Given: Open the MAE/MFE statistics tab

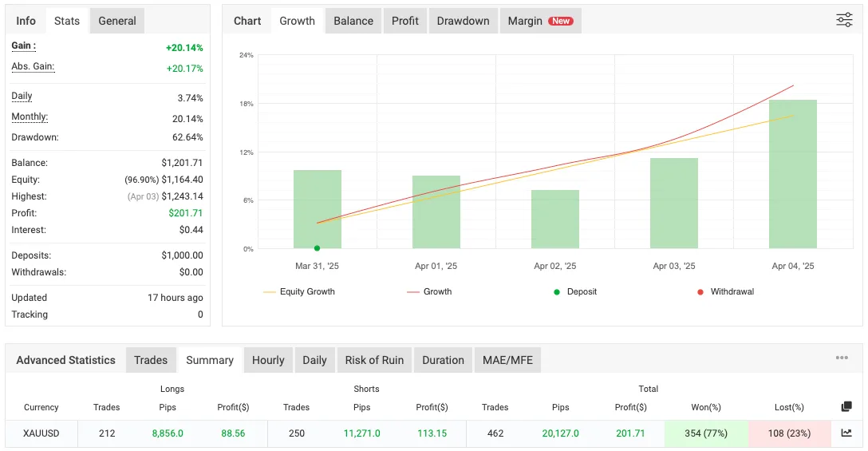Looking at the screenshot, I should tap(507, 360).
